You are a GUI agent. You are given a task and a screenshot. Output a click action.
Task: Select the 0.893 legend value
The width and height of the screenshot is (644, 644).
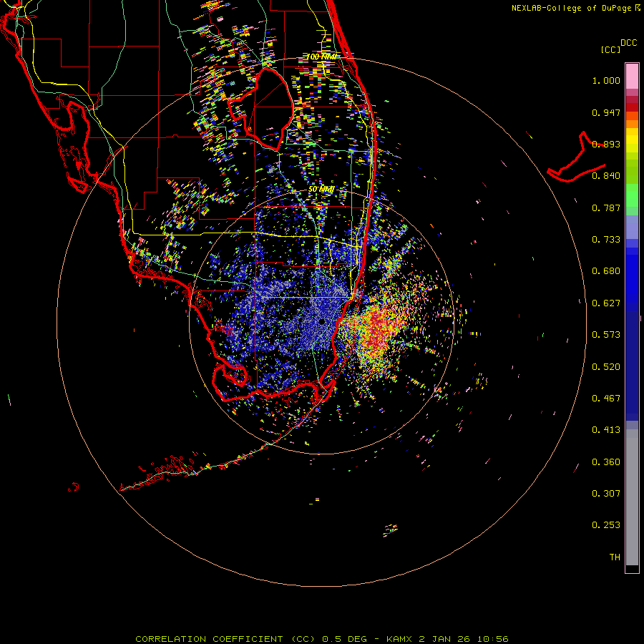(606, 144)
